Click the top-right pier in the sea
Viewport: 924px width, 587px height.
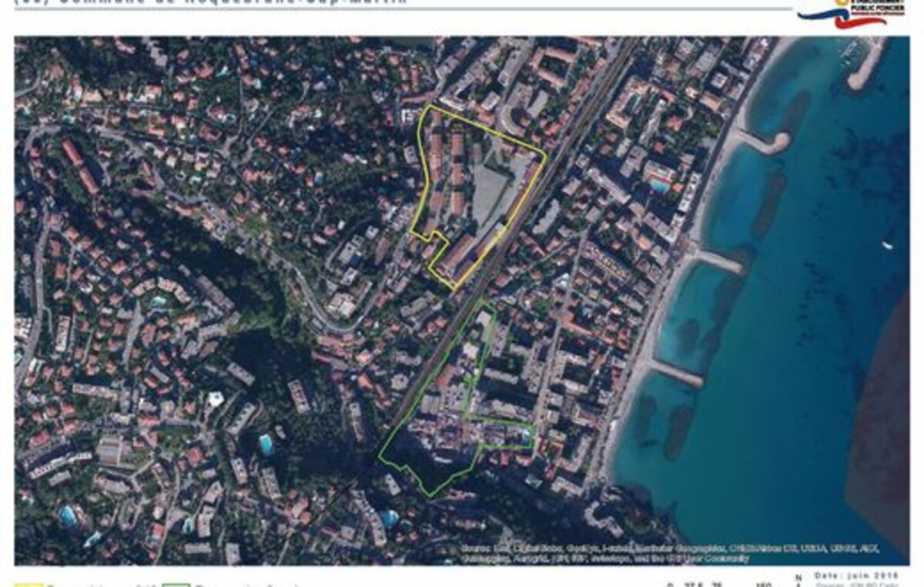coord(866,65)
